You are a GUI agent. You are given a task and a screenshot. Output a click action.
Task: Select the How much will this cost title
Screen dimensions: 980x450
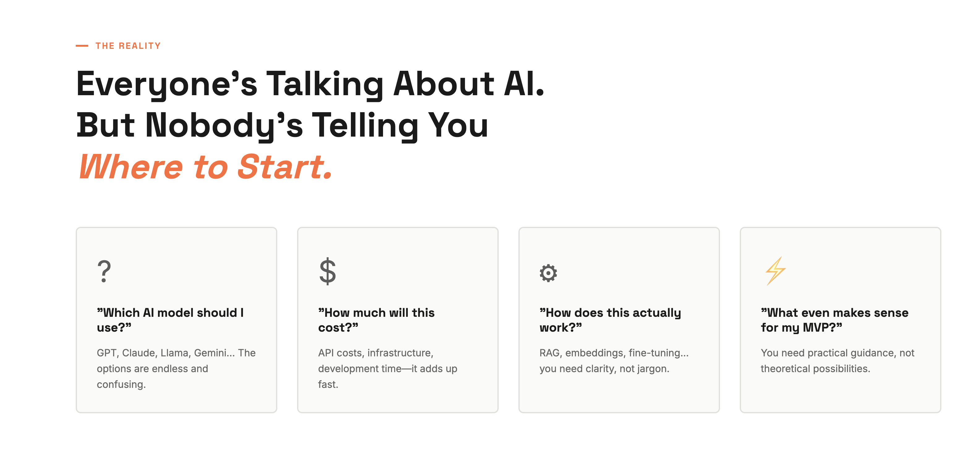[x=376, y=320]
